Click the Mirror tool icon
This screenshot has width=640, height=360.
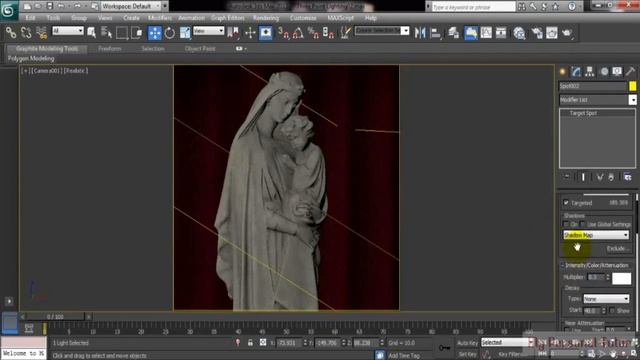click(420, 33)
